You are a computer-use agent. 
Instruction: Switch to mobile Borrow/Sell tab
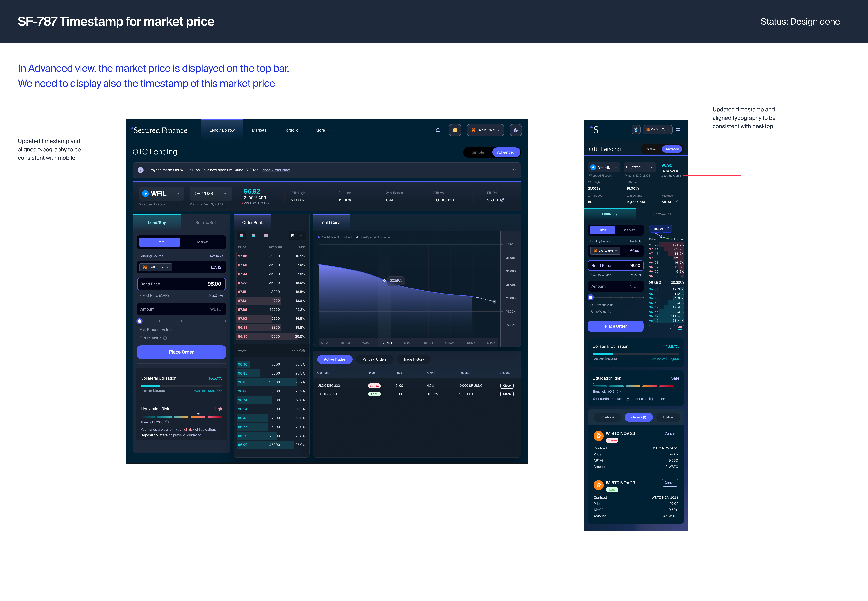click(662, 214)
